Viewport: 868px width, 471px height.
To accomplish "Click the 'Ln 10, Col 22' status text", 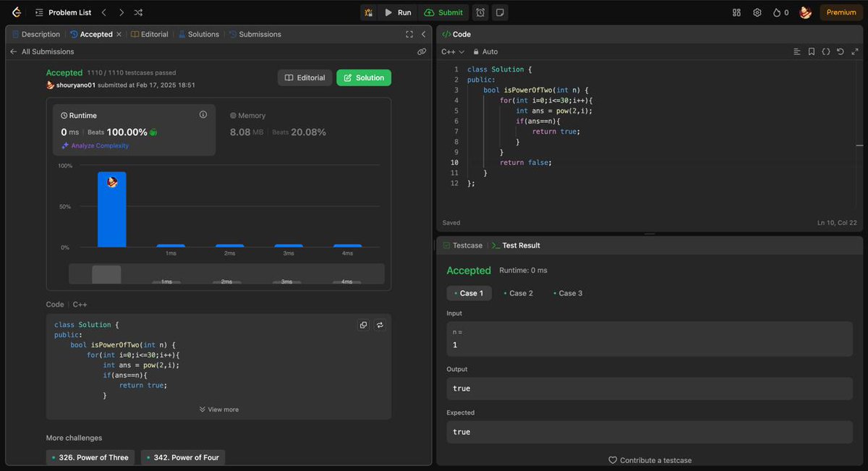I will point(837,223).
